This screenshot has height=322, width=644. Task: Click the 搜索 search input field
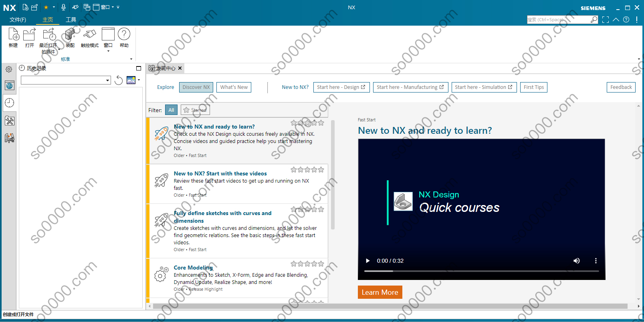559,20
